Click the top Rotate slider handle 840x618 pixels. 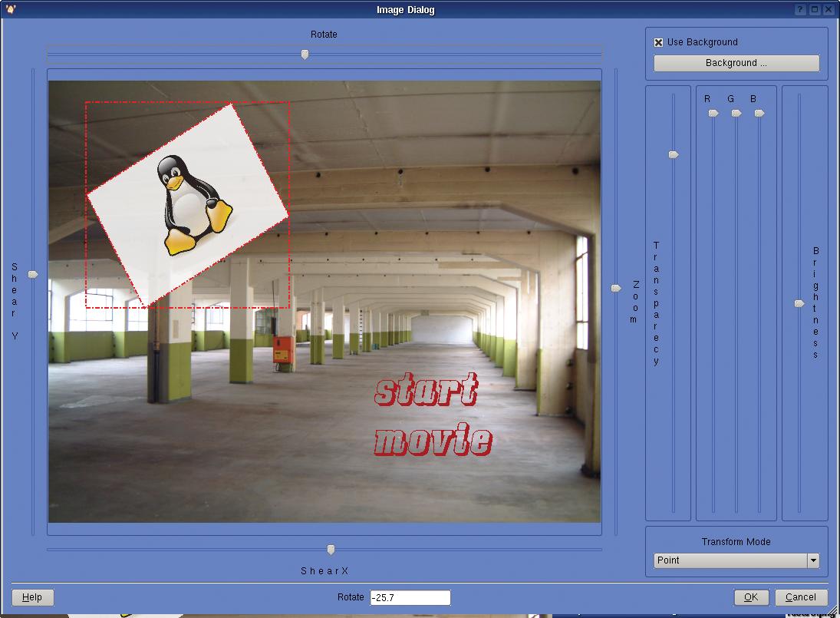click(x=305, y=55)
